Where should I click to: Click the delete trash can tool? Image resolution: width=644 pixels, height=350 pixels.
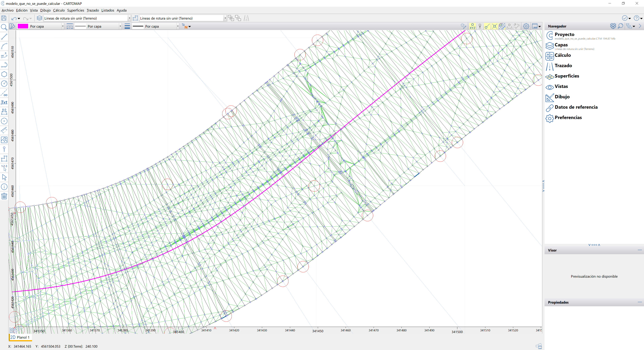[4, 196]
